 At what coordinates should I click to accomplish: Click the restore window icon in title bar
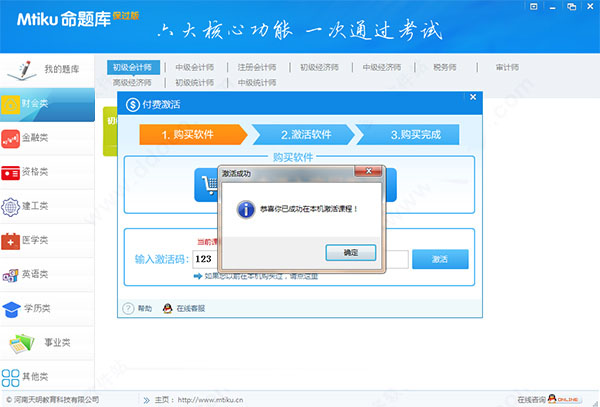pyautogui.click(x=571, y=7)
